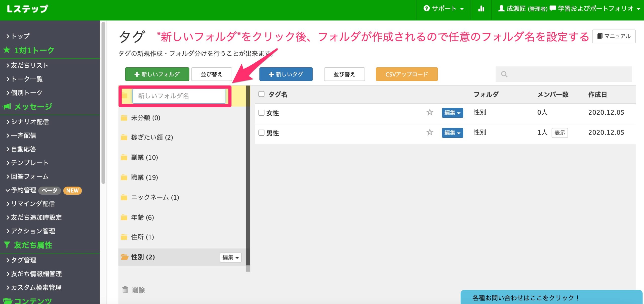Check the 男性 tag checkbox
Viewport: 644px width, 304px height.
261,133
